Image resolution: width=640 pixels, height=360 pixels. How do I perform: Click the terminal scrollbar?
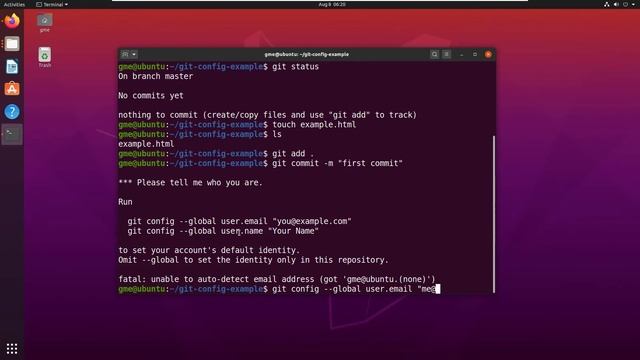click(x=494, y=214)
